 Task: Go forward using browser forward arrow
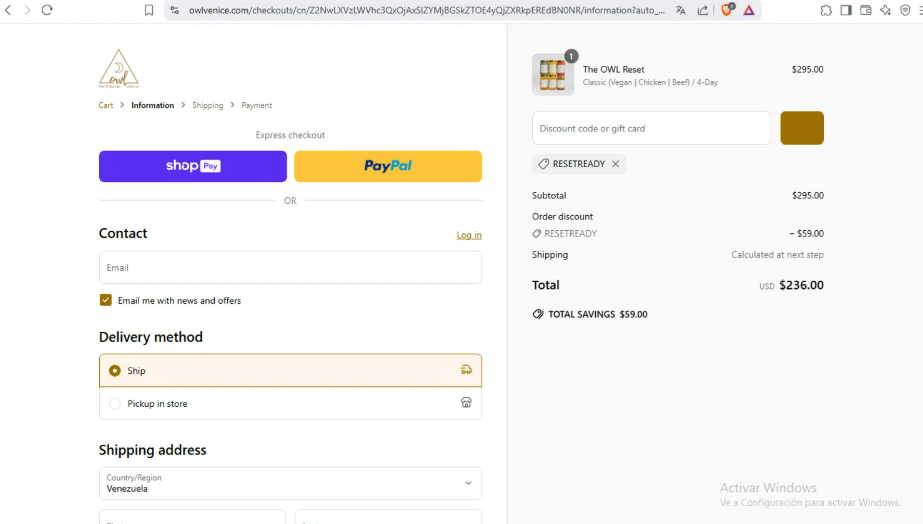27,10
